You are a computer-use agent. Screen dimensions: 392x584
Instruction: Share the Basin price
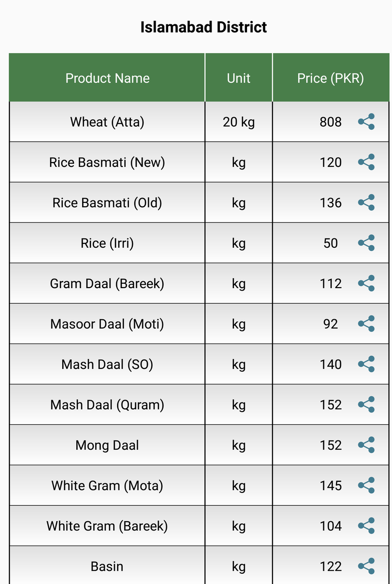pyautogui.click(x=366, y=566)
